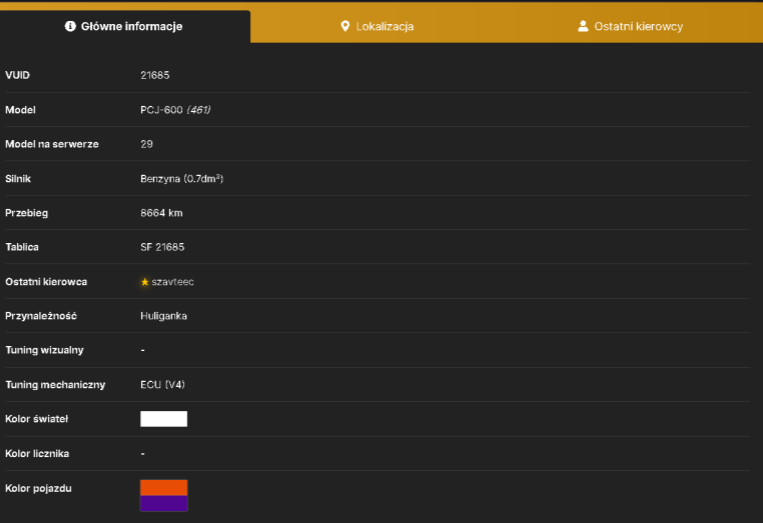763x523 pixels.
Task: Click the Model na serwerze label
Action: click(x=52, y=144)
